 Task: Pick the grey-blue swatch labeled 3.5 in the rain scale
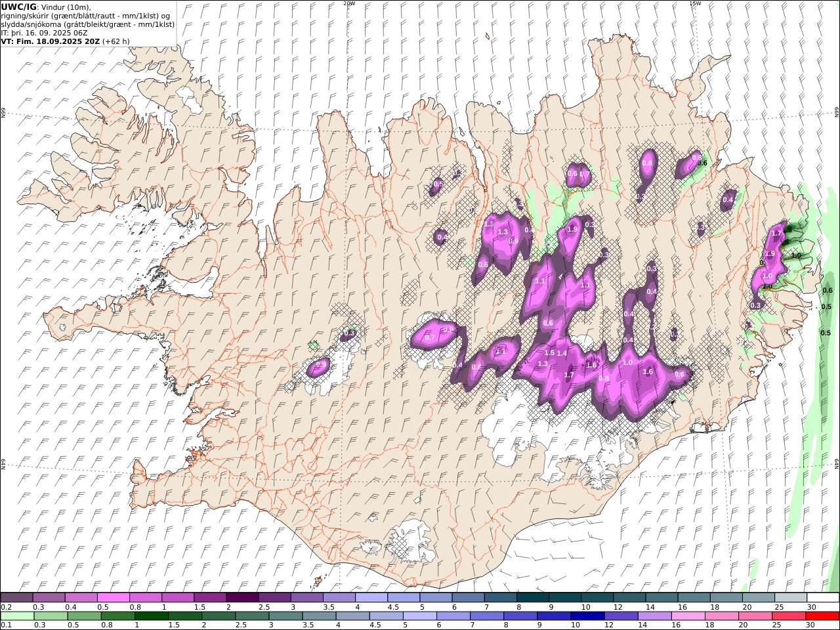click(x=319, y=616)
